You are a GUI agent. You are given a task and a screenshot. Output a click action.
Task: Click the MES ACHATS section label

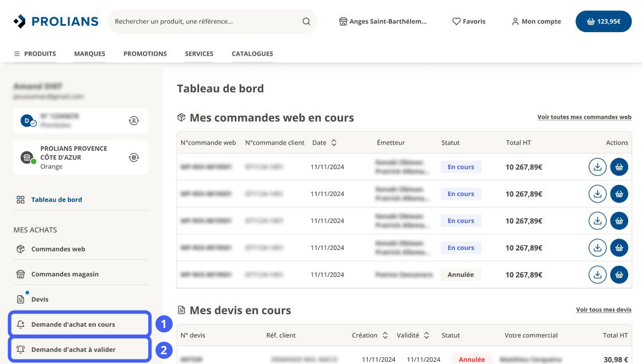tap(35, 230)
